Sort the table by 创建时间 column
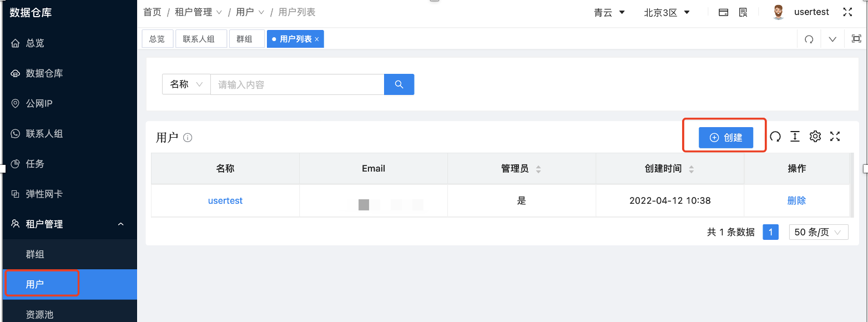The width and height of the screenshot is (868, 322). pos(692,168)
